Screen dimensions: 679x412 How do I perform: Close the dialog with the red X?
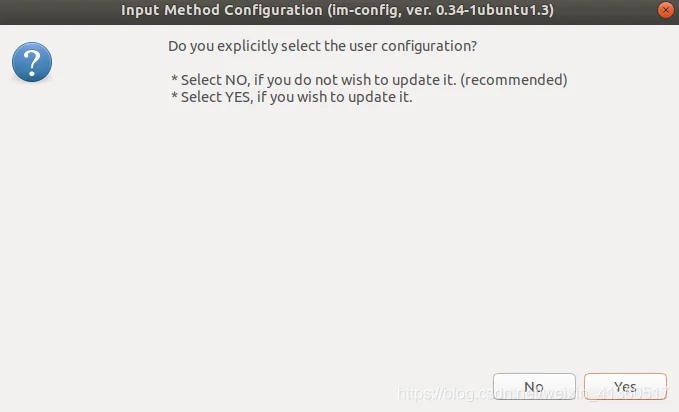click(665, 10)
